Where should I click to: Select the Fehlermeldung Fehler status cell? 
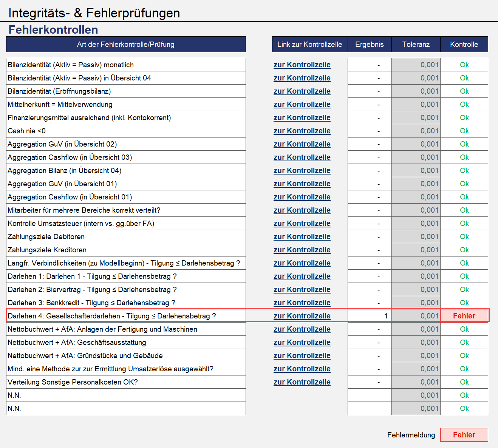pyautogui.click(x=464, y=435)
